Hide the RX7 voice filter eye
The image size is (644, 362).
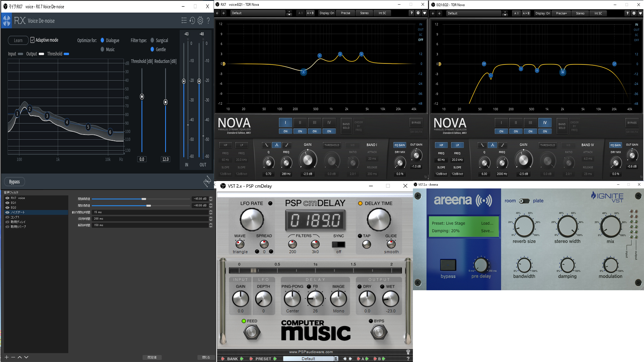click(x=7, y=198)
